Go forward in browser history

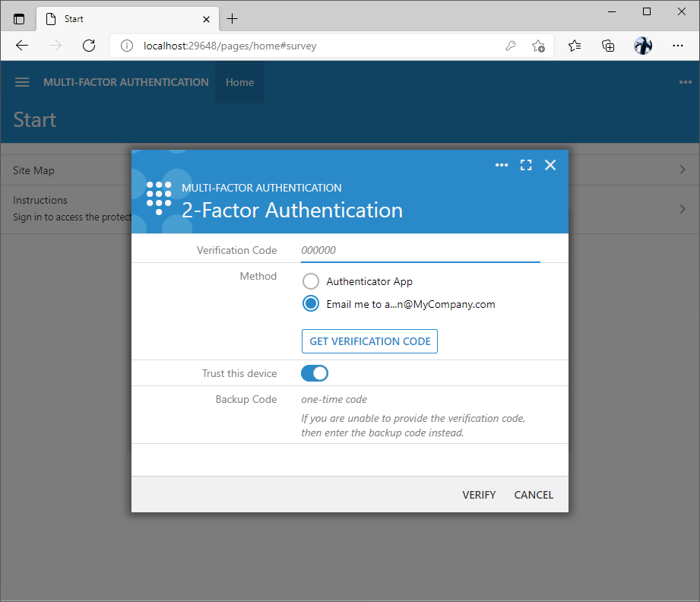coord(55,46)
